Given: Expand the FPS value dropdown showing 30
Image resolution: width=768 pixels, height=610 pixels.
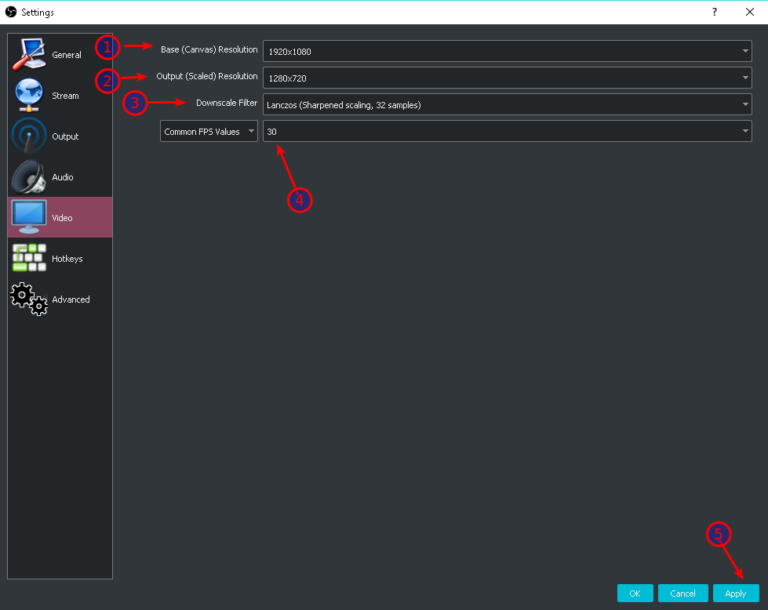Looking at the screenshot, I should [x=507, y=131].
